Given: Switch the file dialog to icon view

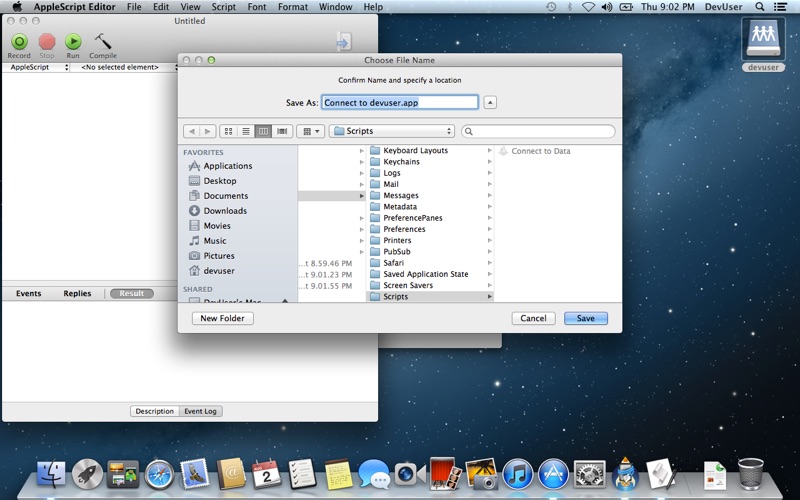Looking at the screenshot, I should (229, 131).
